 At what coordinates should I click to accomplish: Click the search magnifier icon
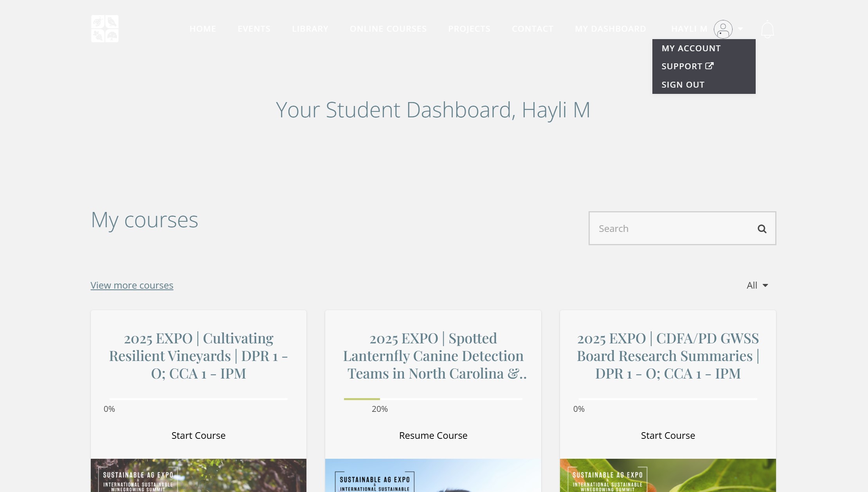(x=762, y=229)
